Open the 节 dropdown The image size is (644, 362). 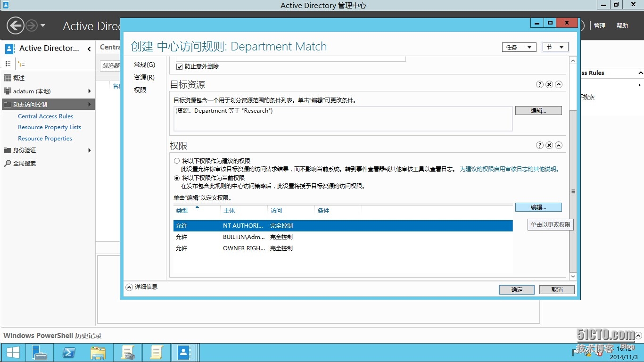555,47
